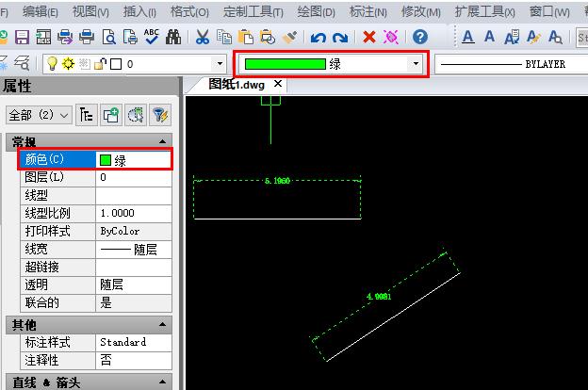The width and height of the screenshot is (588, 390).
Task: Select the 4.9981 dimension text in the drawing
Action: [x=379, y=297]
